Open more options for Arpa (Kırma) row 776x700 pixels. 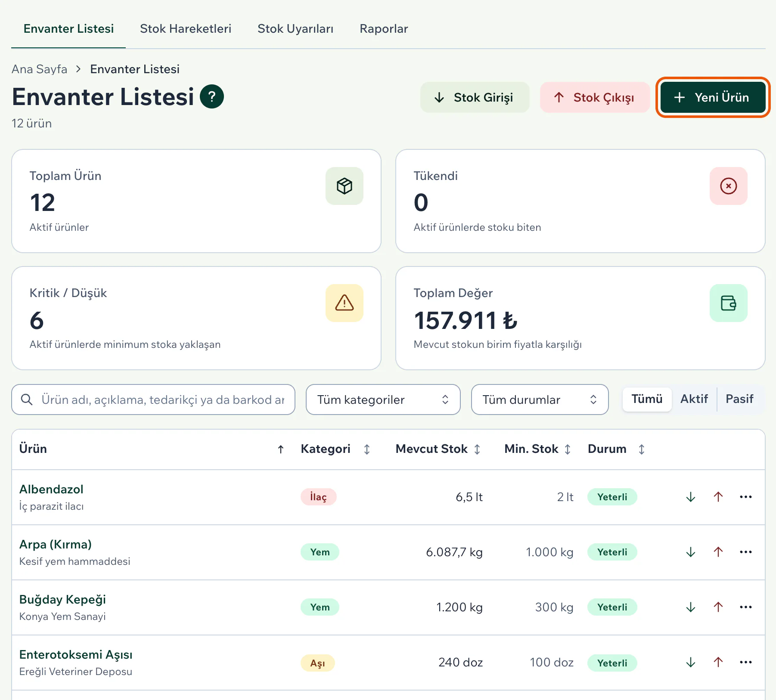tap(746, 552)
